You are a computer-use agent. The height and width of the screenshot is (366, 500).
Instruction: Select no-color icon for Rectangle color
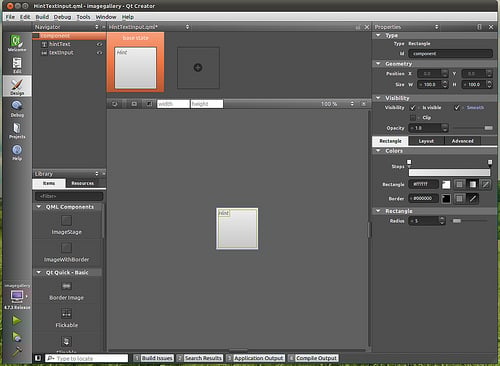[486, 184]
